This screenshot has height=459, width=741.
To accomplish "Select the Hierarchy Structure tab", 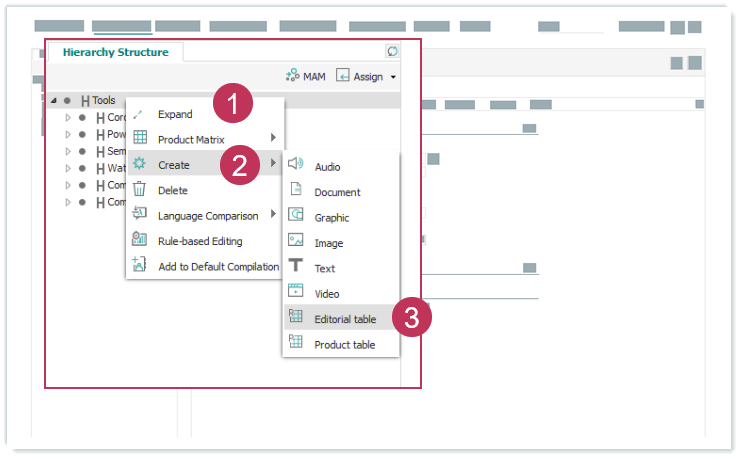I will click(115, 52).
